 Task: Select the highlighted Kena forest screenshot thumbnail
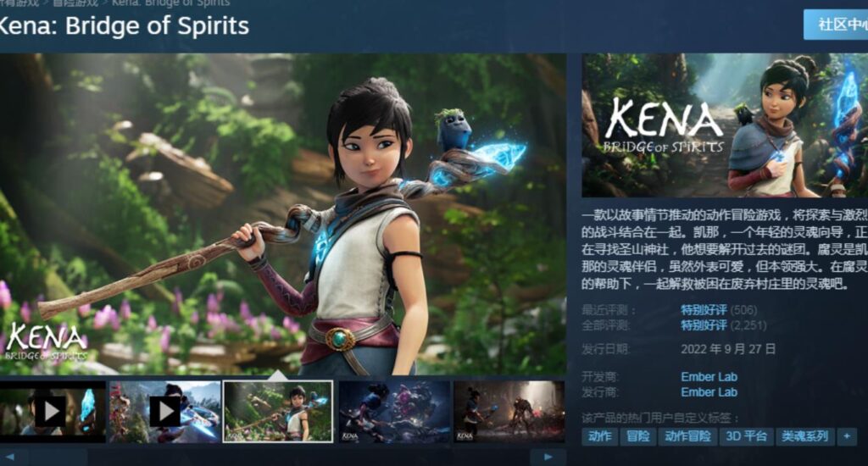(x=278, y=411)
